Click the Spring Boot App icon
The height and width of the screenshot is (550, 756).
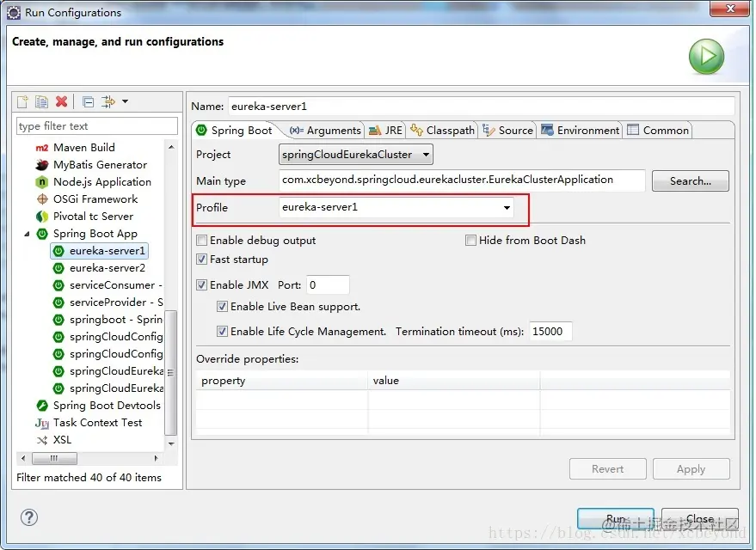[42, 234]
